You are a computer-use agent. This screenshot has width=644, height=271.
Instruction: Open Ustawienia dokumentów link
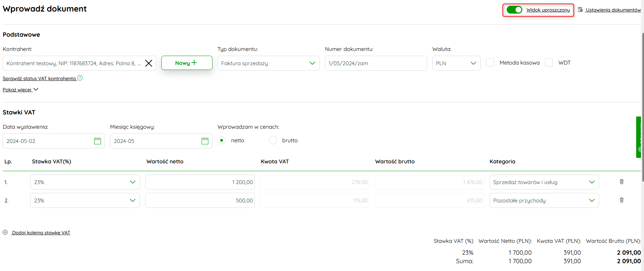click(x=609, y=10)
